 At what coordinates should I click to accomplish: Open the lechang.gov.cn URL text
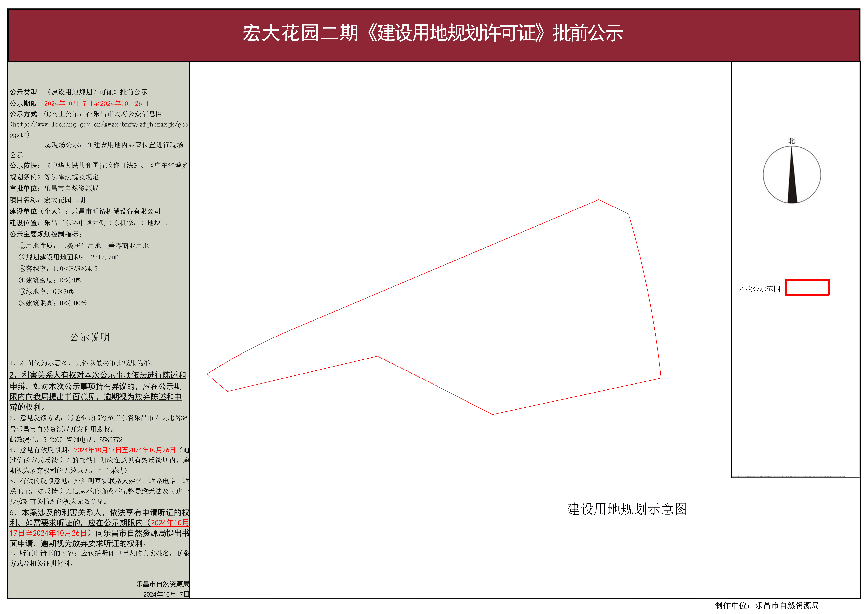click(99, 129)
